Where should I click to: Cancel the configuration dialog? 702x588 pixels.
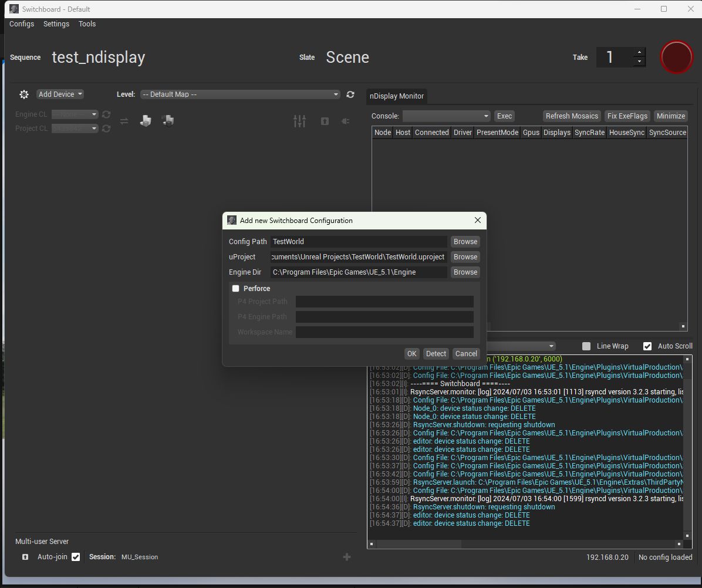(466, 354)
